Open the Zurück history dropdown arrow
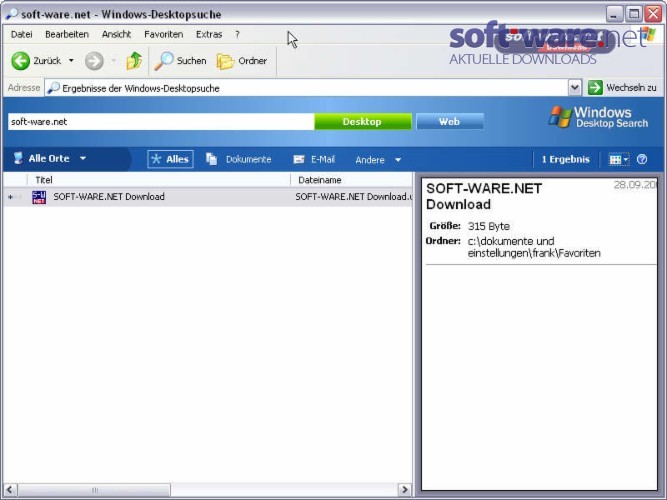The image size is (667, 500). pos(71,60)
